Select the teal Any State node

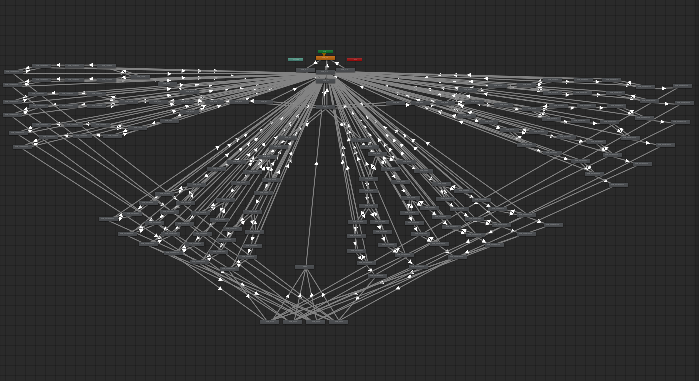coord(296,59)
